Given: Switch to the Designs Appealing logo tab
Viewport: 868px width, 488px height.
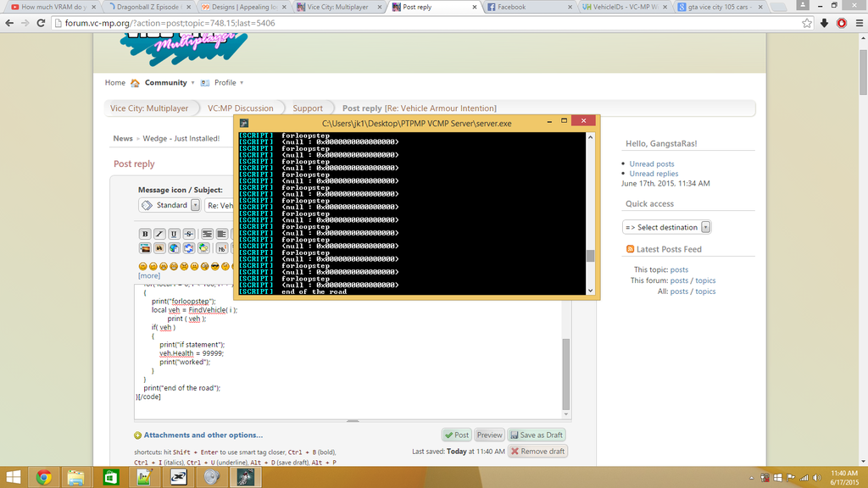Looking at the screenshot, I should [243, 7].
